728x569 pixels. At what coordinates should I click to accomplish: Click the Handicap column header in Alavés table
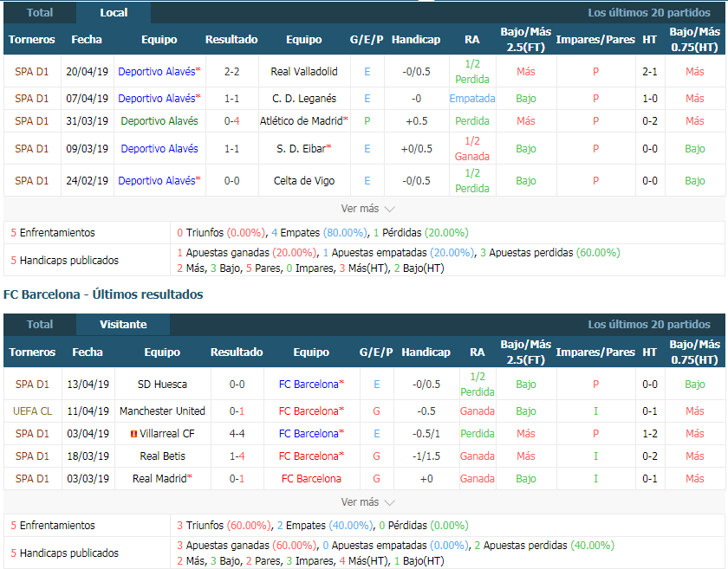tap(416, 40)
